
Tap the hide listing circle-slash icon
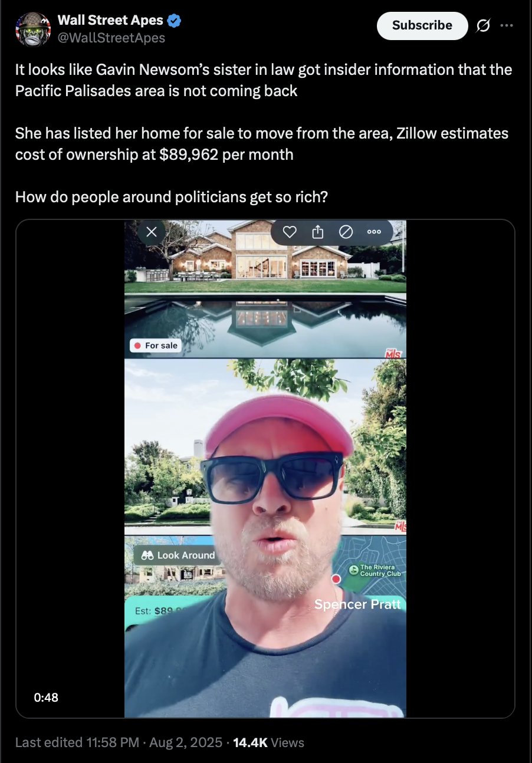(346, 232)
